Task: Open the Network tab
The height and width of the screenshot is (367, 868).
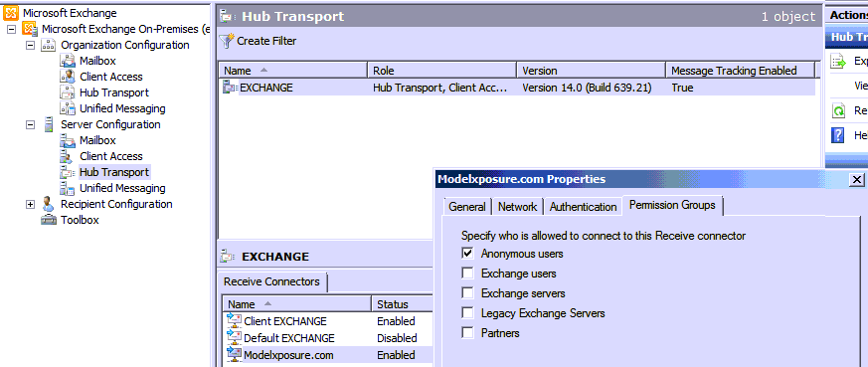Action: [517, 207]
